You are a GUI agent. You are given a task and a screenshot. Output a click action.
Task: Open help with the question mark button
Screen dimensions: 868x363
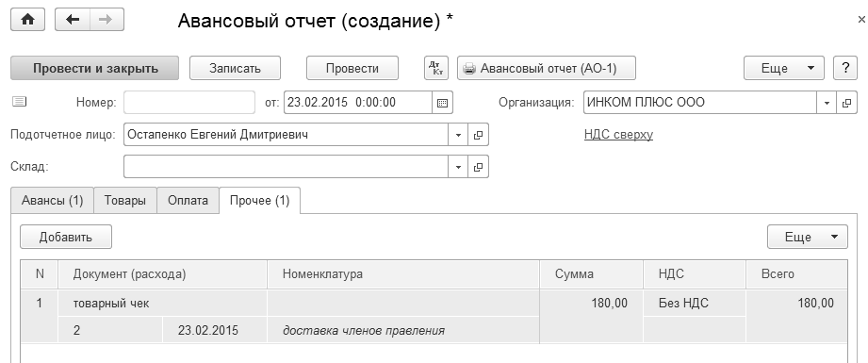pyautogui.click(x=845, y=68)
